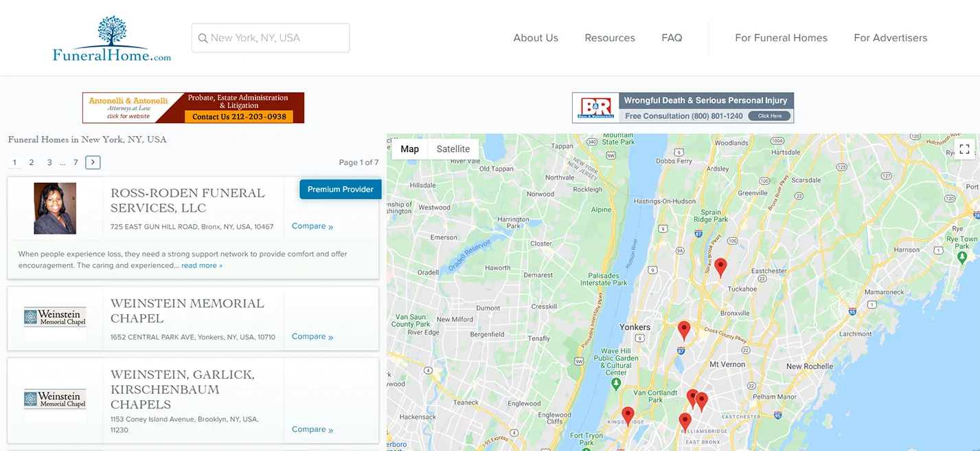This screenshot has width=980, height=451.
Task: Click the Antonelli & Antonelli ad banner
Action: [x=193, y=108]
